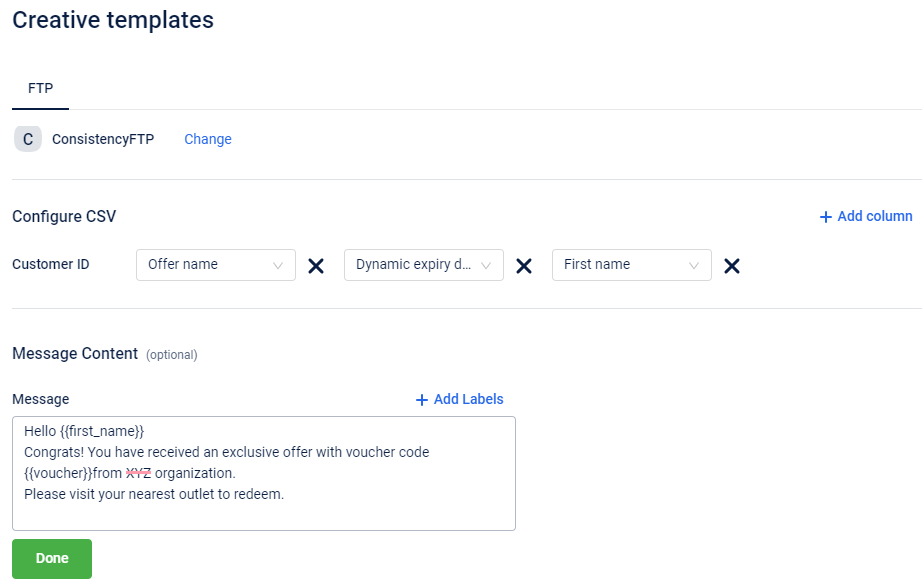922x585 pixels.
Task: Click the ConsistencyFTP account name
Action: [103, 139]
